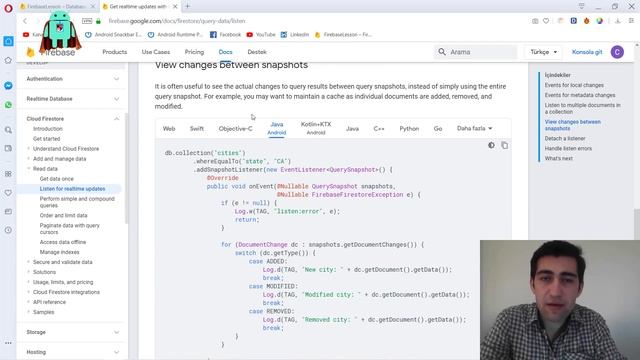The height and width of the screenshot is (360, 640).
Task: Toggle the VPN badge in address bar
Action: 87,21
